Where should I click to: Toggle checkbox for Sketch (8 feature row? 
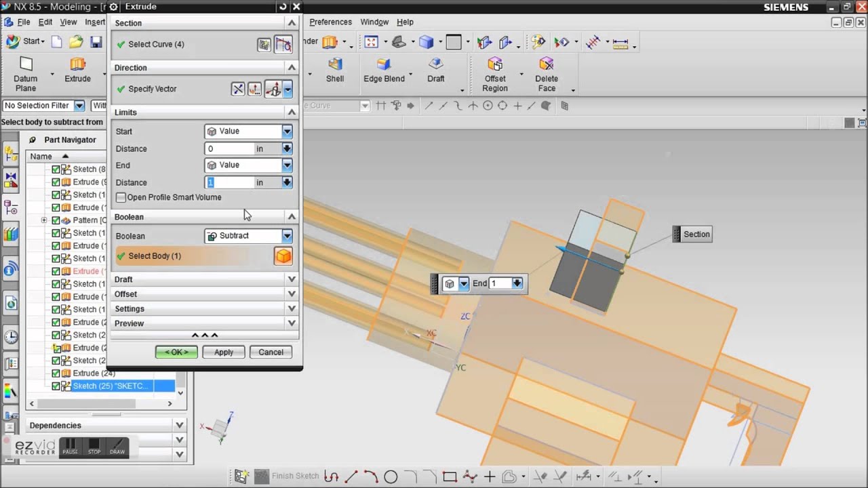click(56, 169)
